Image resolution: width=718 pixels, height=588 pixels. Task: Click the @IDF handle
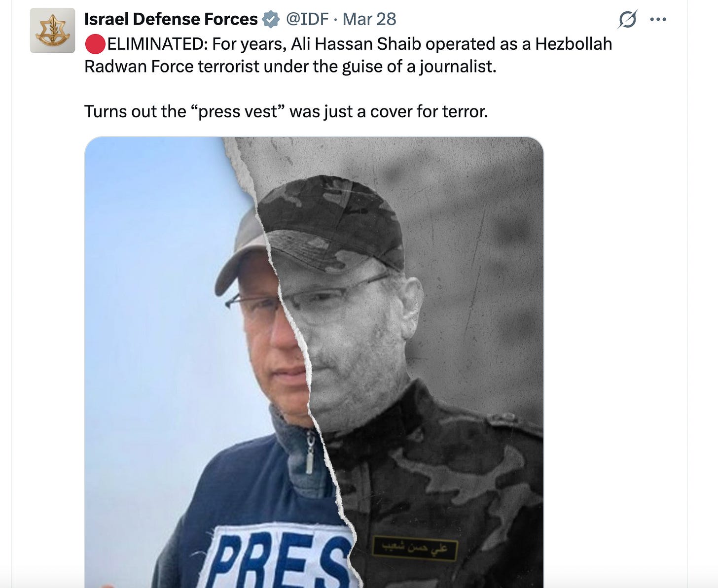pos(307,19)
